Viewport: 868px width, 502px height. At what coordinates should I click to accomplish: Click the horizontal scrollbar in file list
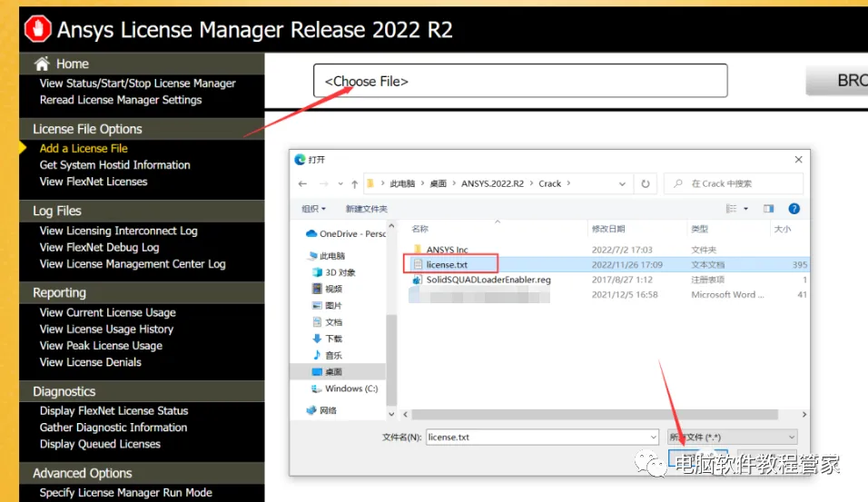[x=595, y=415]
